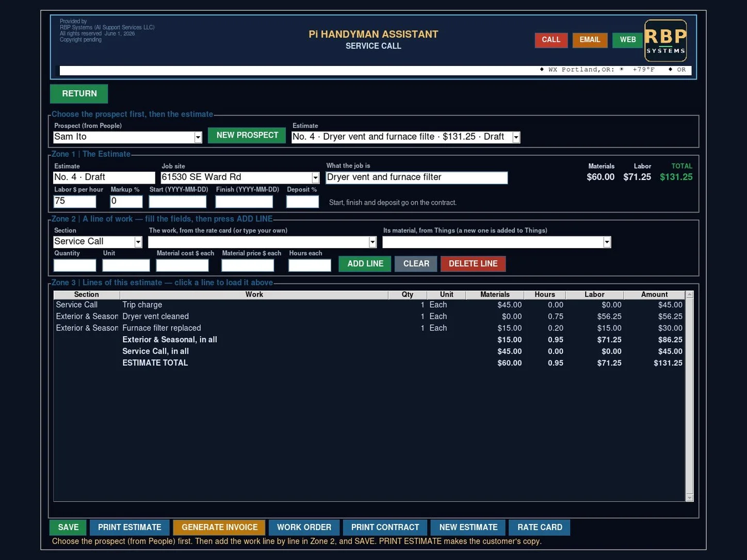
Task: Click the DELETE LINE button
Action: pyautogui.click(x=473, y=263)
